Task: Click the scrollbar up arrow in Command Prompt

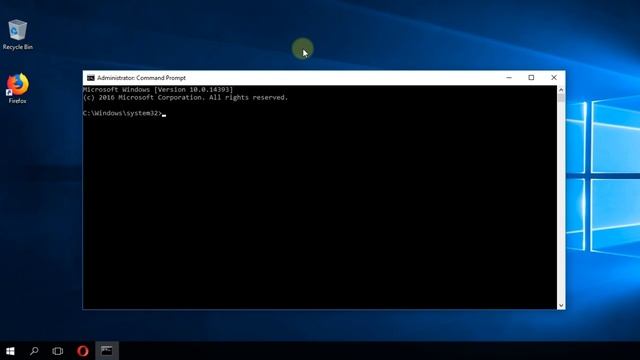Action: (x=561, y=90)
